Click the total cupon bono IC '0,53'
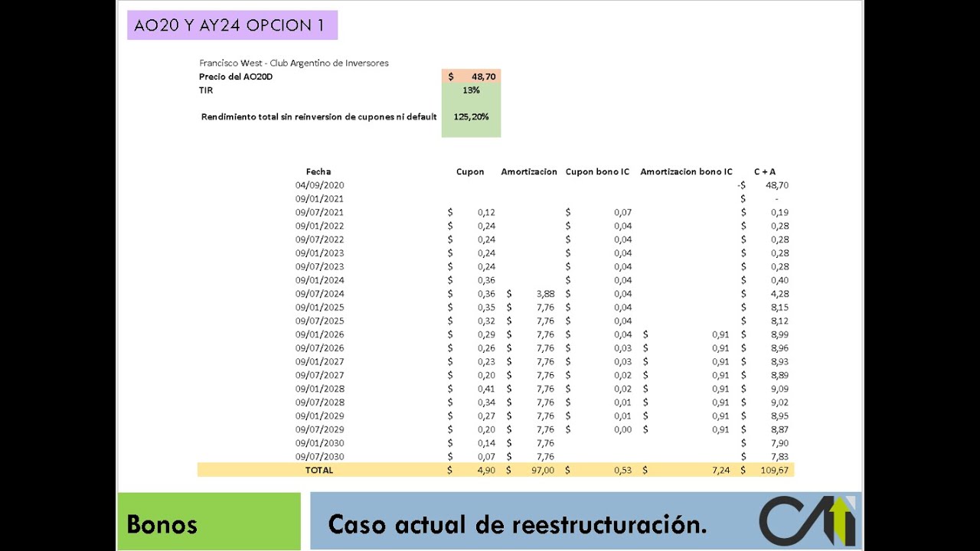 622,470
